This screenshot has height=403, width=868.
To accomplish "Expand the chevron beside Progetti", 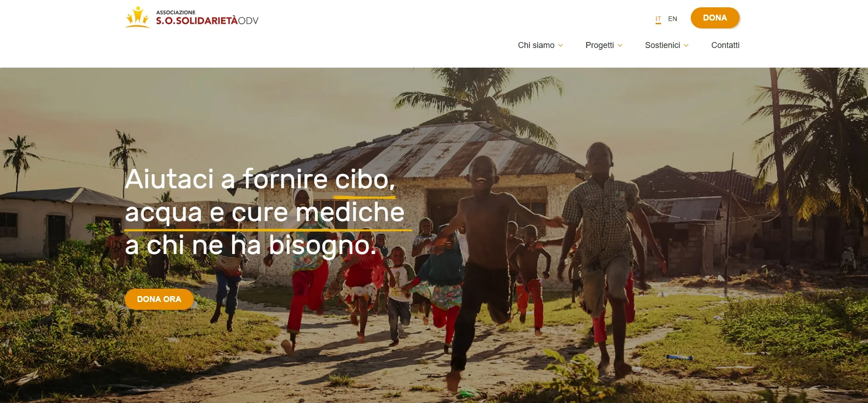I will 620,46.
